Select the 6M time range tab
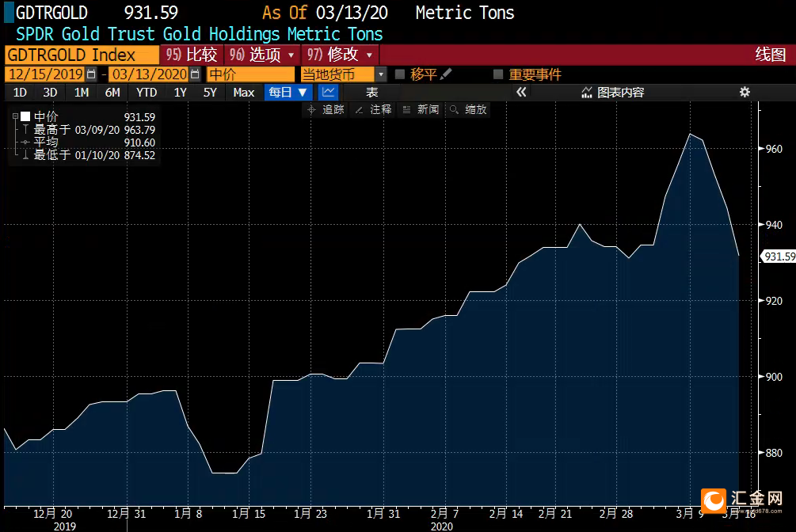This screenshot has height=532, width=796. pos(112,93)
